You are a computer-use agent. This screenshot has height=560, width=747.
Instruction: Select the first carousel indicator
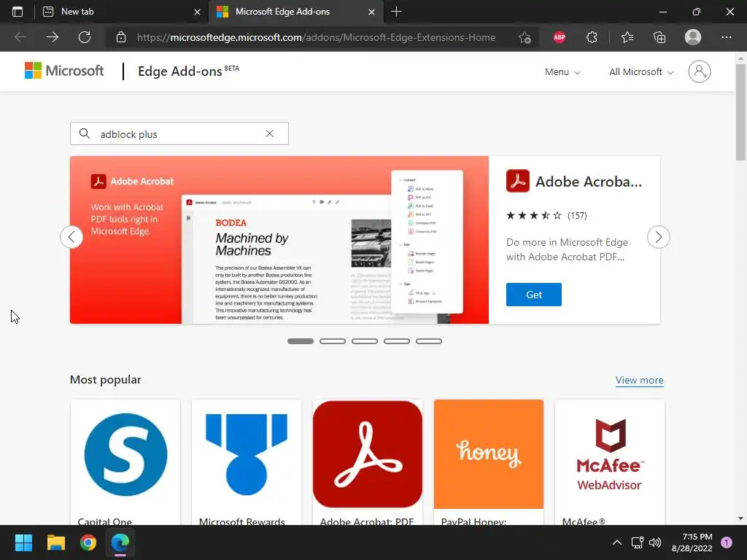point(301,341)
